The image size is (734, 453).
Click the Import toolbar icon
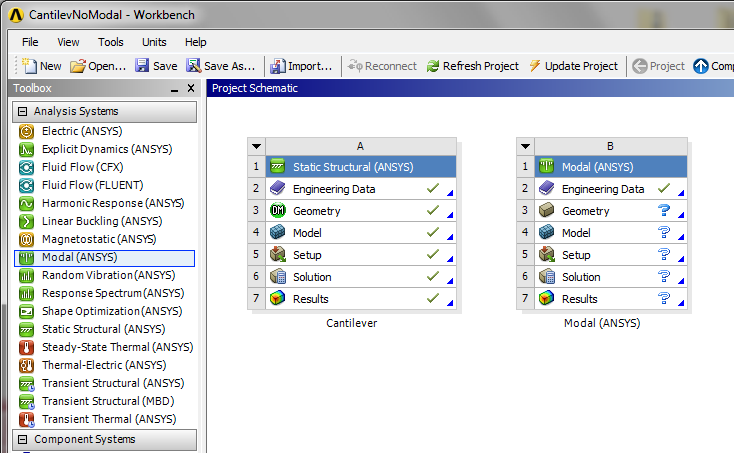(x=278, y=66)
